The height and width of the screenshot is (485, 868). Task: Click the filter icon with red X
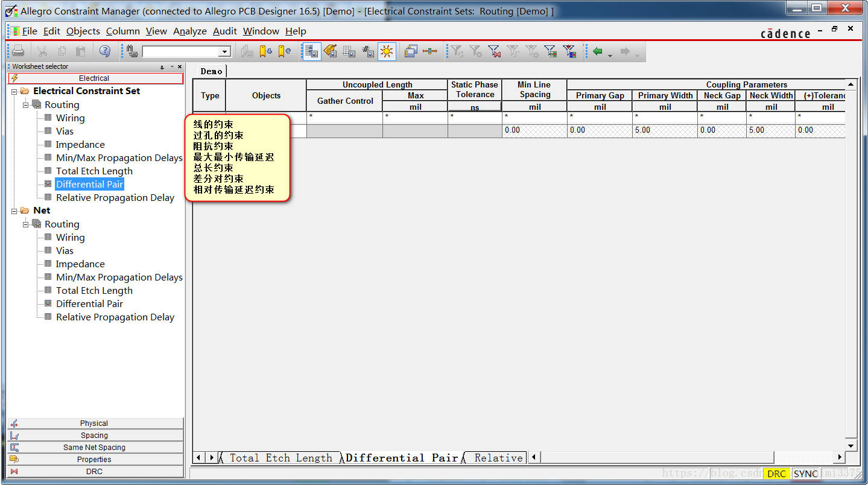495,51
